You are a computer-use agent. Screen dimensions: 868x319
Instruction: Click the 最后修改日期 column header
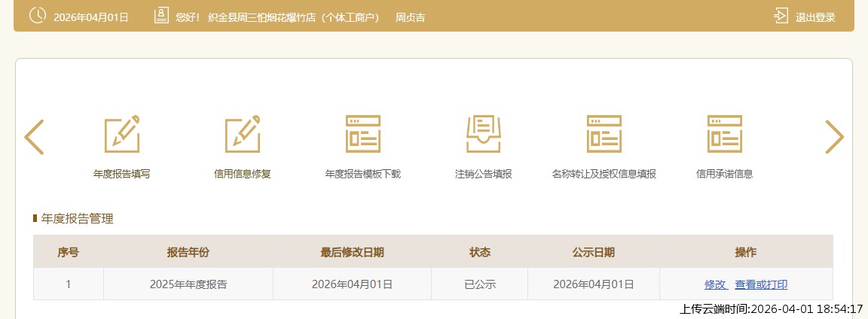tap(352, 252)
